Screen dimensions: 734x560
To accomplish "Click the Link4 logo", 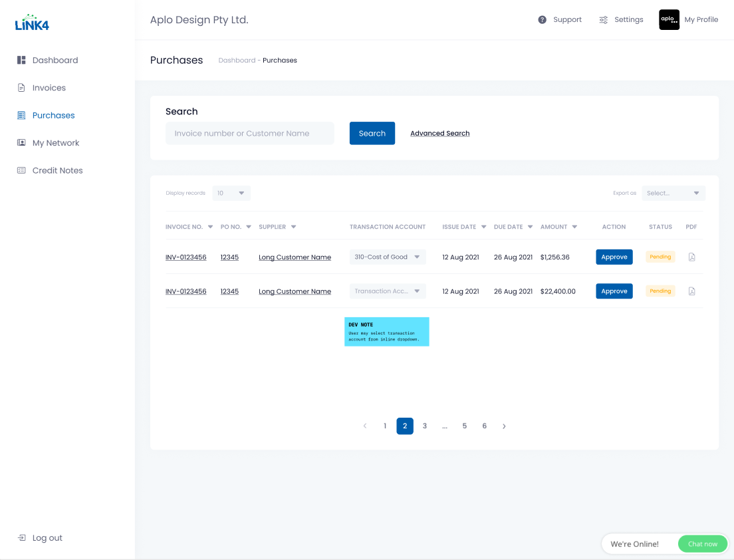I will pyautogui.click(x=32, y=23).
